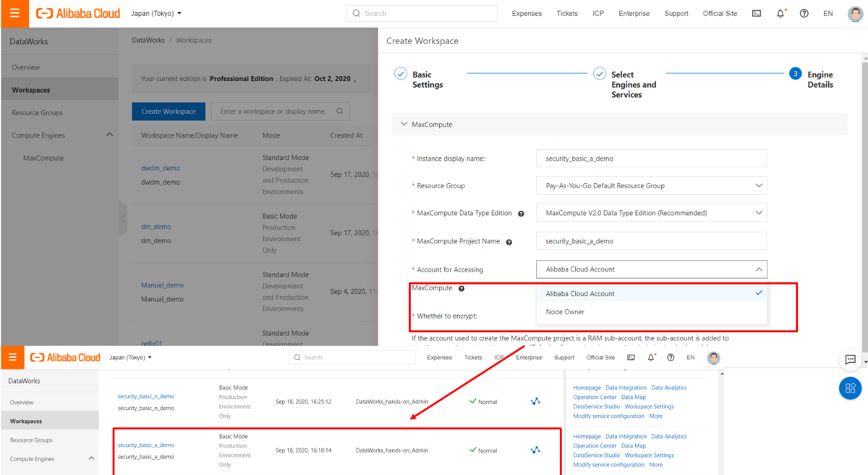Image resolution: width=868 pixels, height=475 pixels.
Task: Open the chat feedback floating icon
Action: tap(851, 360)
